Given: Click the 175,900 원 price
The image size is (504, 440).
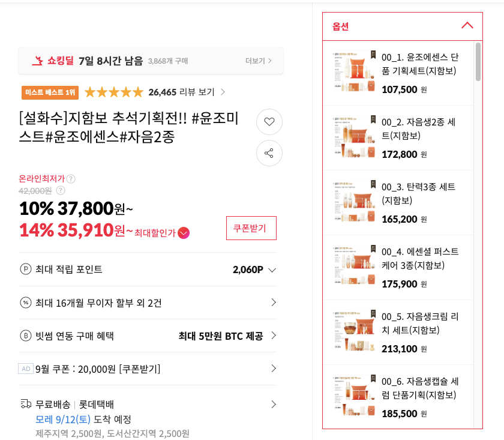Looking at the screenshot, I should 404,284.
